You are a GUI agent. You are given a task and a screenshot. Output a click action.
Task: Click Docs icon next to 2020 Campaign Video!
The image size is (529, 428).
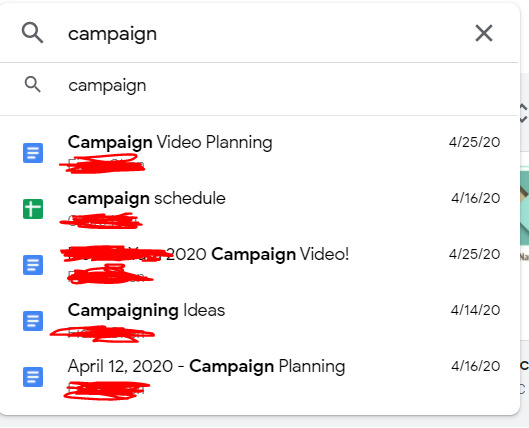coord(33,265)
